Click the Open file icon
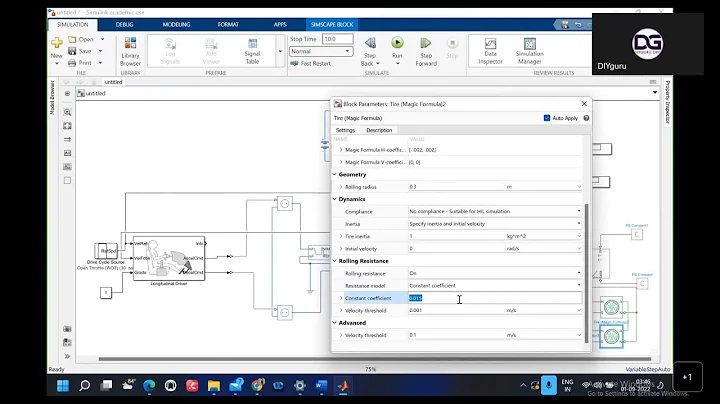Image resolution: width=720 pixels, height=404 pixels. coord(72,39)
